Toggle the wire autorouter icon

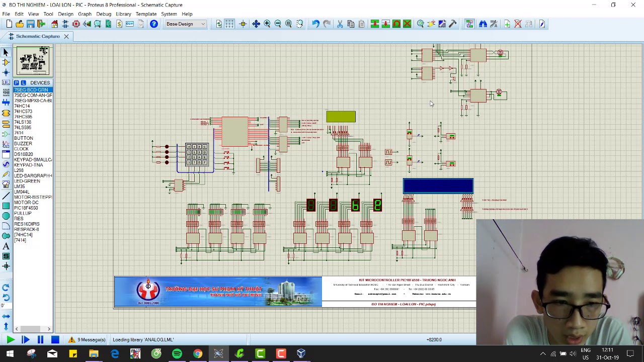point(469,24)
